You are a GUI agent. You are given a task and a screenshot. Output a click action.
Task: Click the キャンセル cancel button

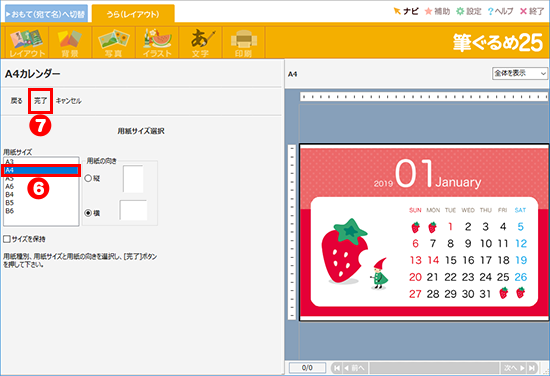[69, 101]
